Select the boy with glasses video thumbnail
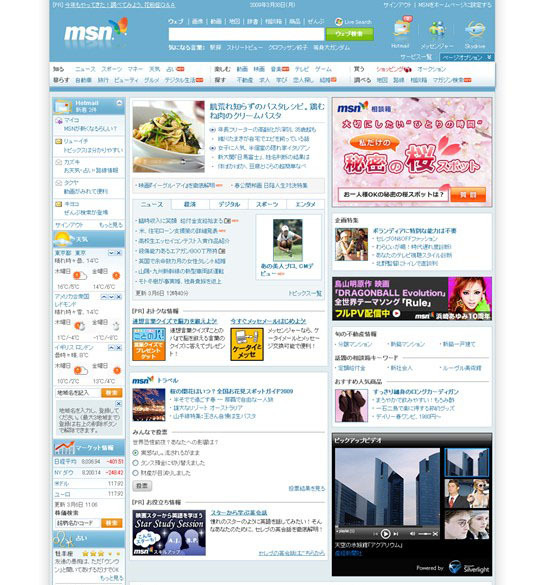The height and width of the screenshot is (585, 550). [x=466, y=525]
